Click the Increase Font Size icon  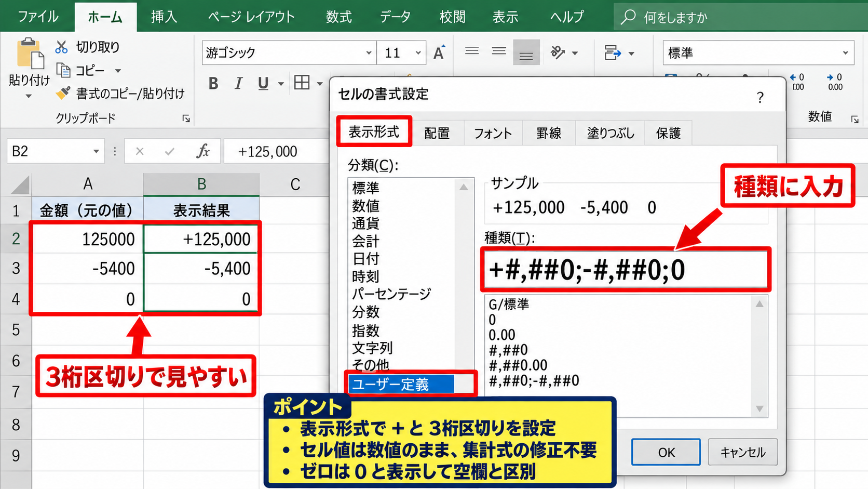[x=439, y=52]
